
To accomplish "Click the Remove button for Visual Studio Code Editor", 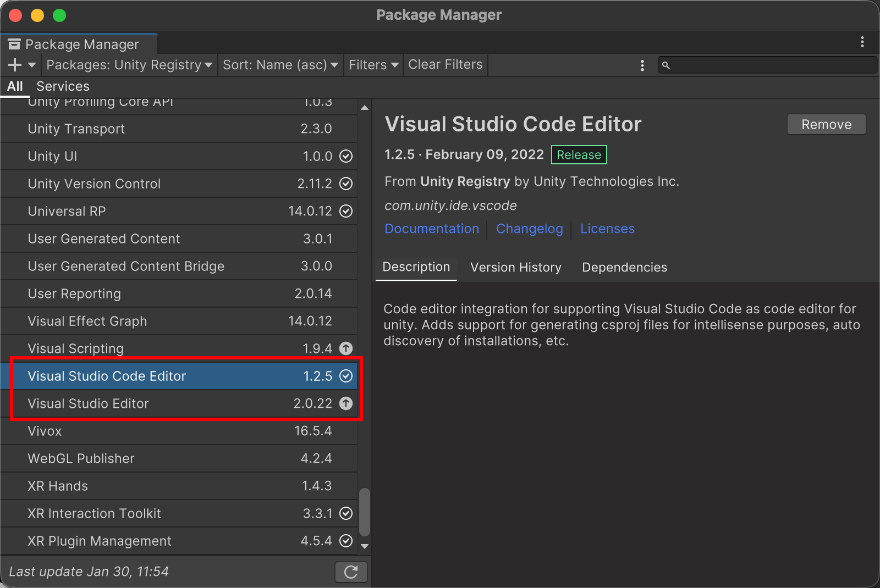I will tap(826, 124).
